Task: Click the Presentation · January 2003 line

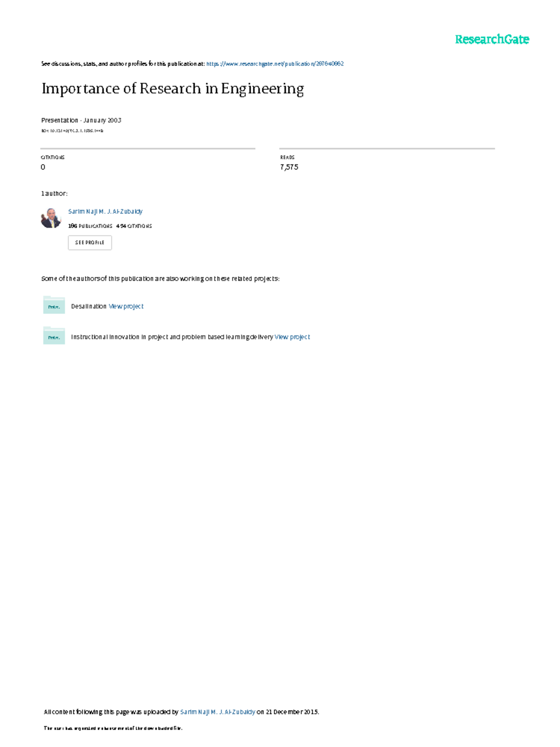Action: [81, 120]
